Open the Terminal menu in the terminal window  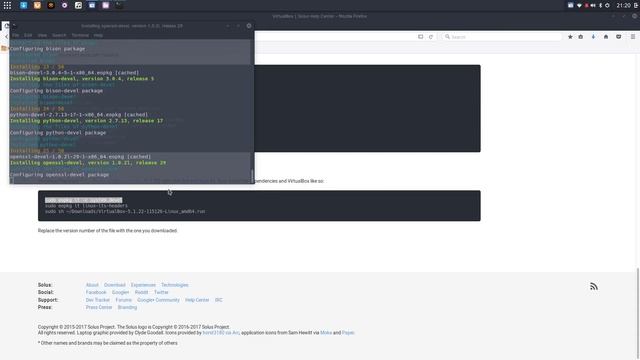(80, 36)
